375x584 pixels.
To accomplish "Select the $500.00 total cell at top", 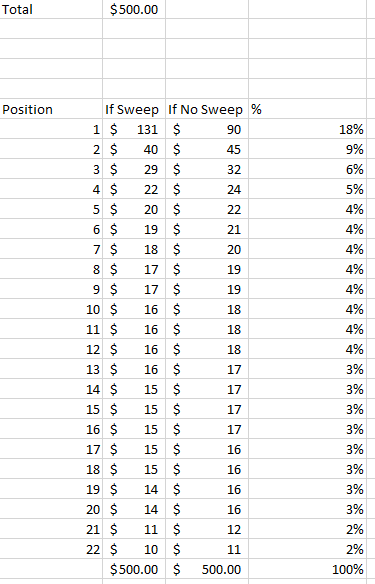I will click(x=134, y=9).
